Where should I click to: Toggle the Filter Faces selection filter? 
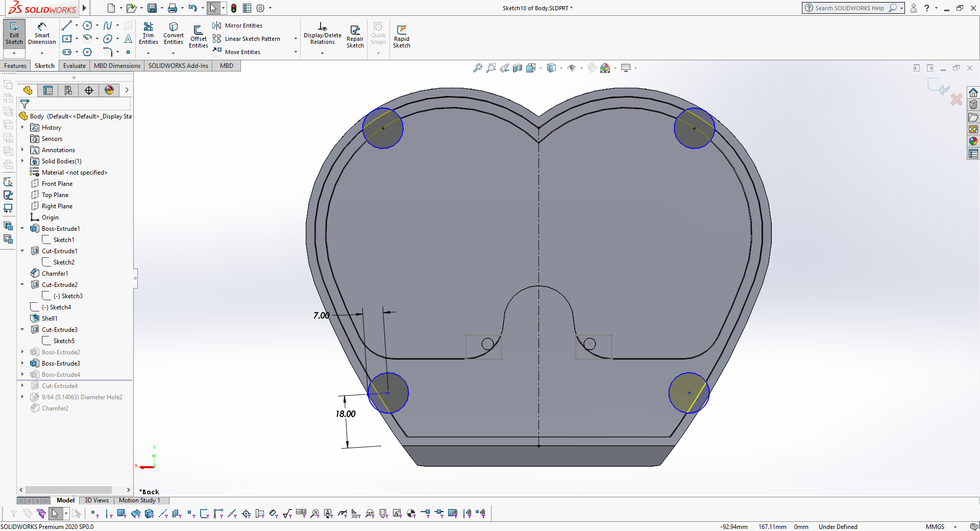122,514
